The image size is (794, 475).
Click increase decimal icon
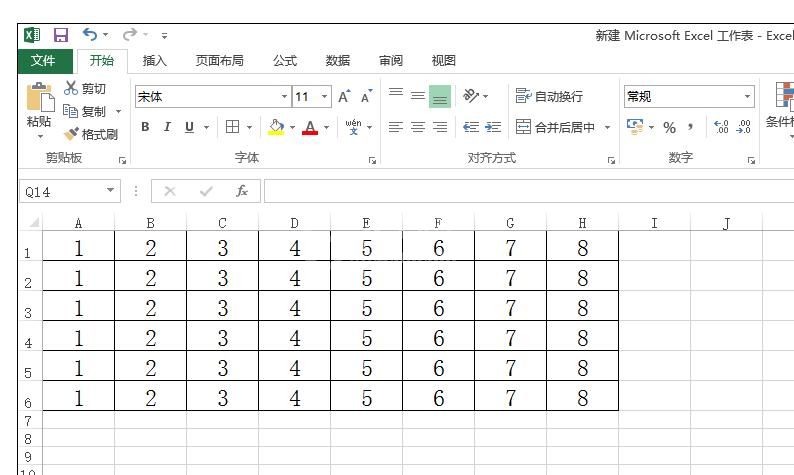point(721,127)
